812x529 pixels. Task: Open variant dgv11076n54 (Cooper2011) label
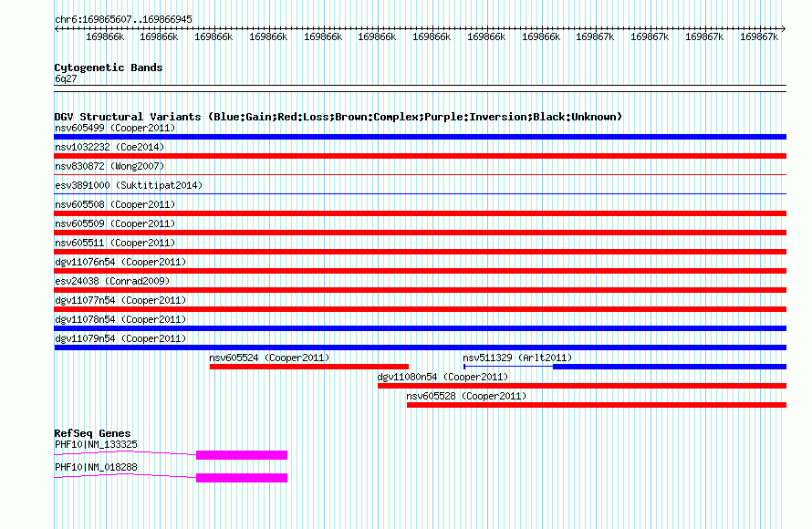click(x=120, y=262)
